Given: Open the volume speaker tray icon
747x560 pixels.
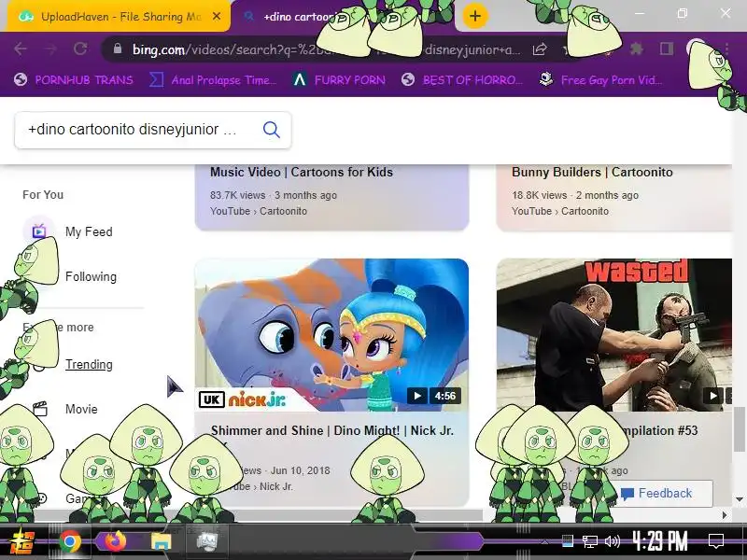Looking at the screenshot, I should 613,541.
